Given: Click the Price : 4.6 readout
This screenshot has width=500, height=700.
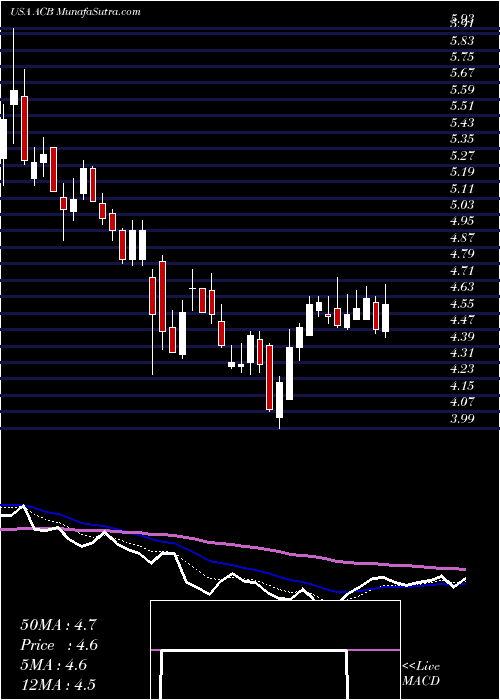Looking at the screenshot, I should [59, 645].
